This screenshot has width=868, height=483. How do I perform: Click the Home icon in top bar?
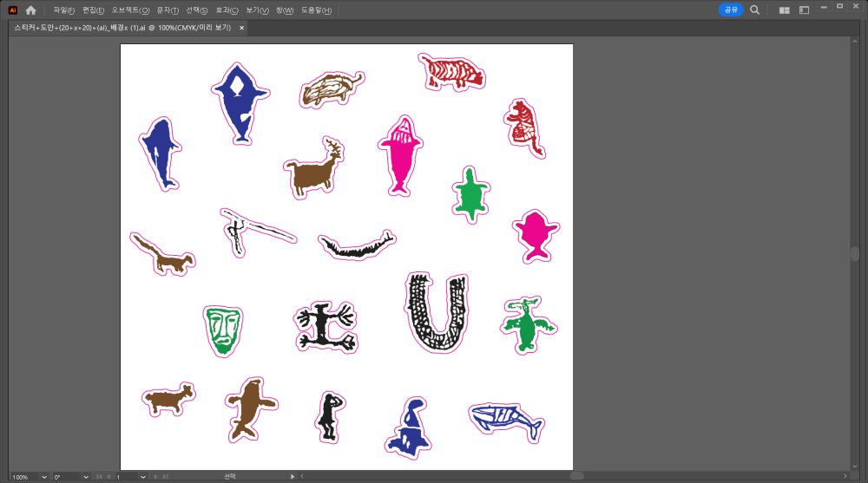point(31,10)
